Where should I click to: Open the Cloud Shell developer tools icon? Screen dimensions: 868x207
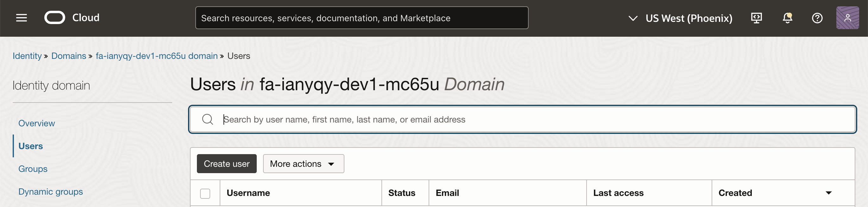point(756,18)
